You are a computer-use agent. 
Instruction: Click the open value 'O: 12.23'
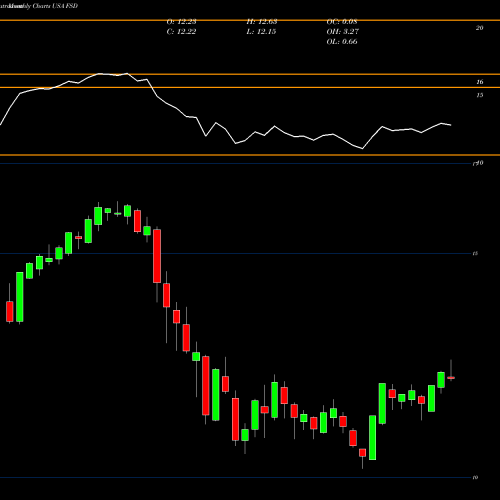click(x=181, y=22)
